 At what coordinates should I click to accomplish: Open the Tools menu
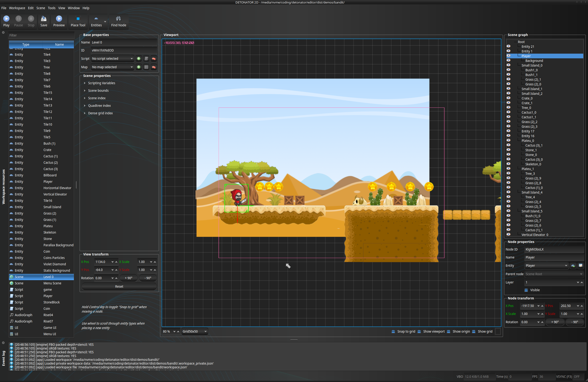51,8
